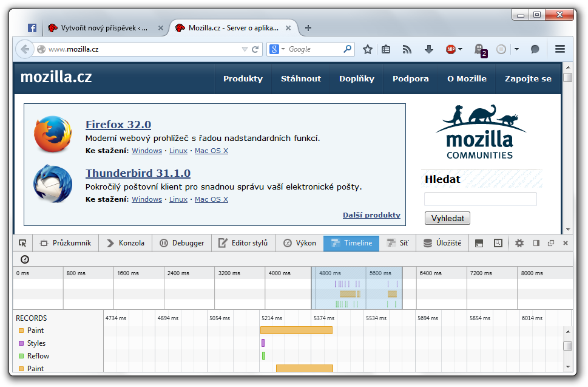Expand URL bar history dropdown arrow

(245, 49)
